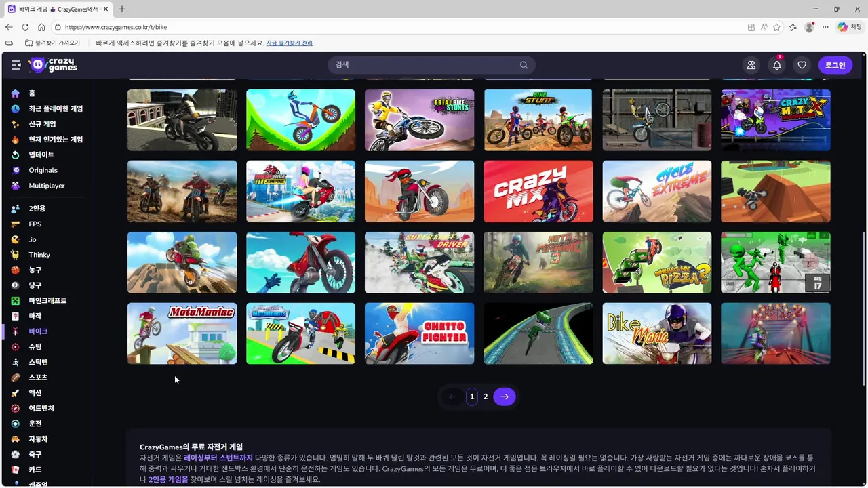Reload the page in browser
868x488 pixels.
point(25,27)
